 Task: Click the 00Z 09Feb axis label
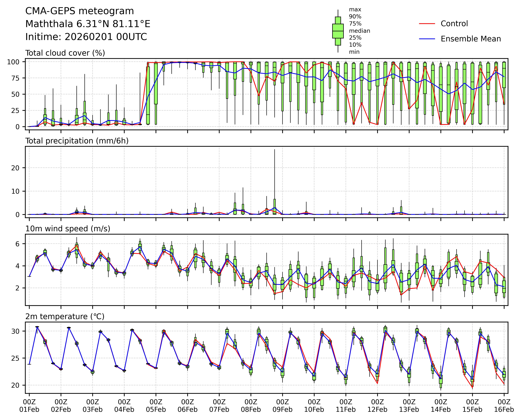282,406
